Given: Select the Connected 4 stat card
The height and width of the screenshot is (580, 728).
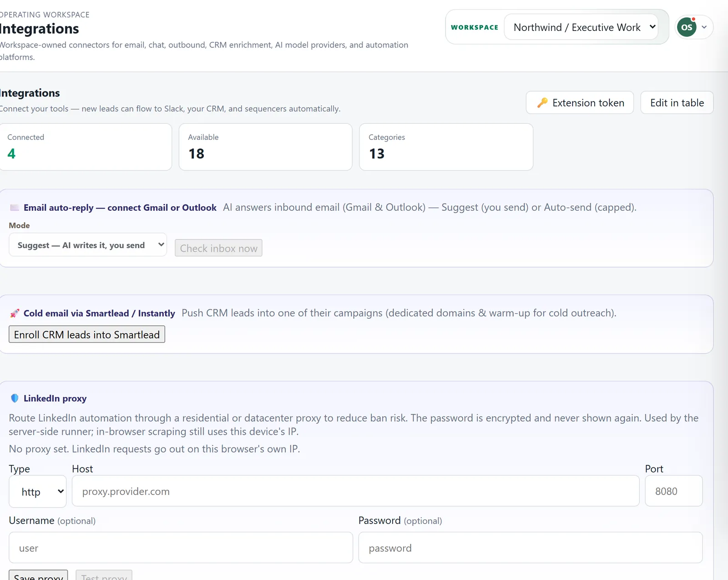Looking at the screenshot, I should (x=86, y=147).
